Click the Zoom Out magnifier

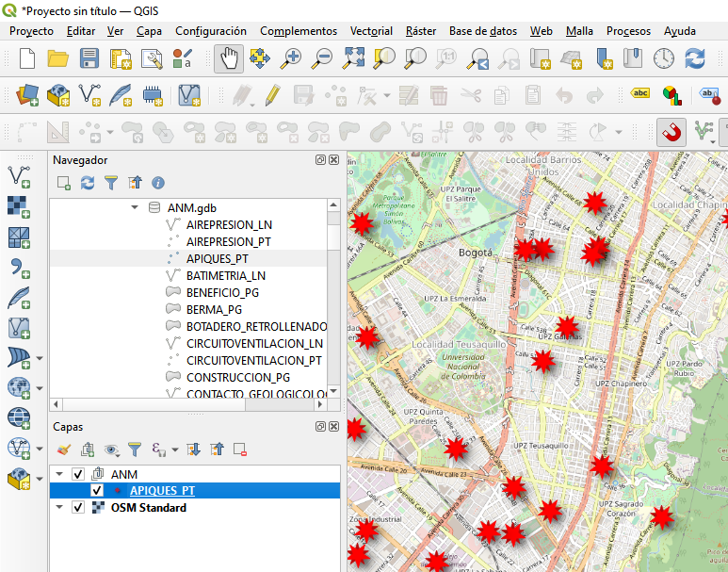coord(322,59)
